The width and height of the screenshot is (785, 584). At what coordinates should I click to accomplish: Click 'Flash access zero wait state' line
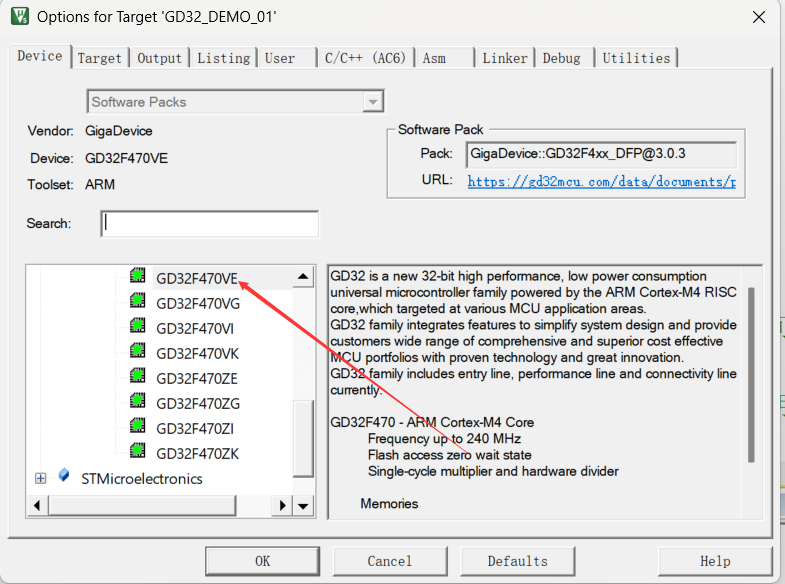point(450,455)
